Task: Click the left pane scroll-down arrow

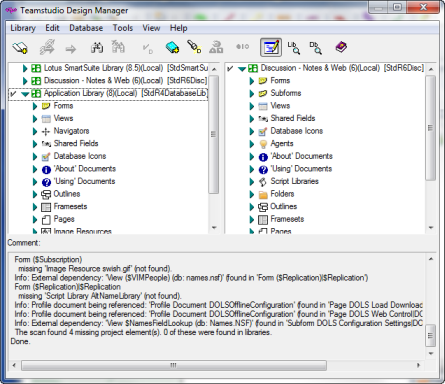Action: (214, 228)
